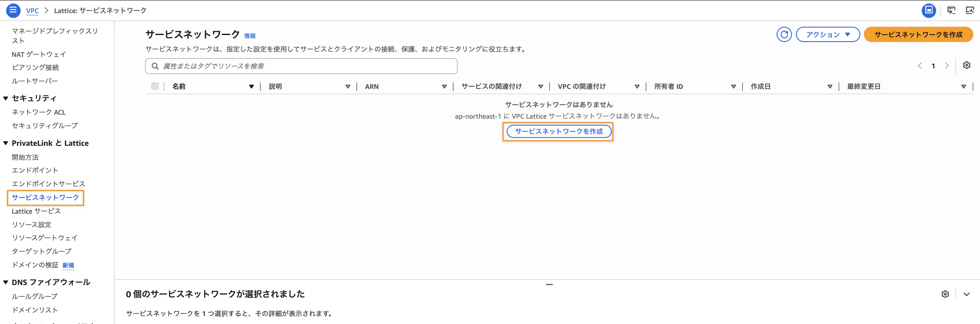The height and width of the screenshot is (324, 980).
Task: Refresh the service network list
Action: pos(784,34)
